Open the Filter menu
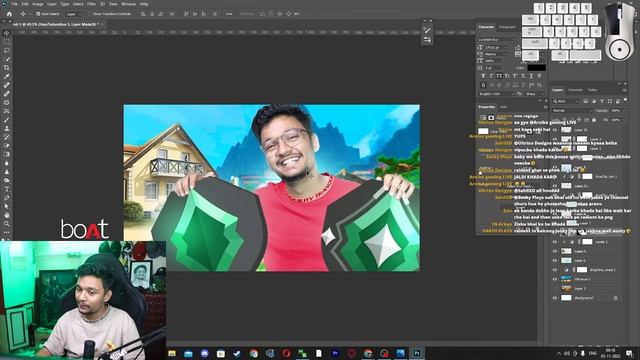The width and height of the screenshot is (640, 360). click(91, 4)
